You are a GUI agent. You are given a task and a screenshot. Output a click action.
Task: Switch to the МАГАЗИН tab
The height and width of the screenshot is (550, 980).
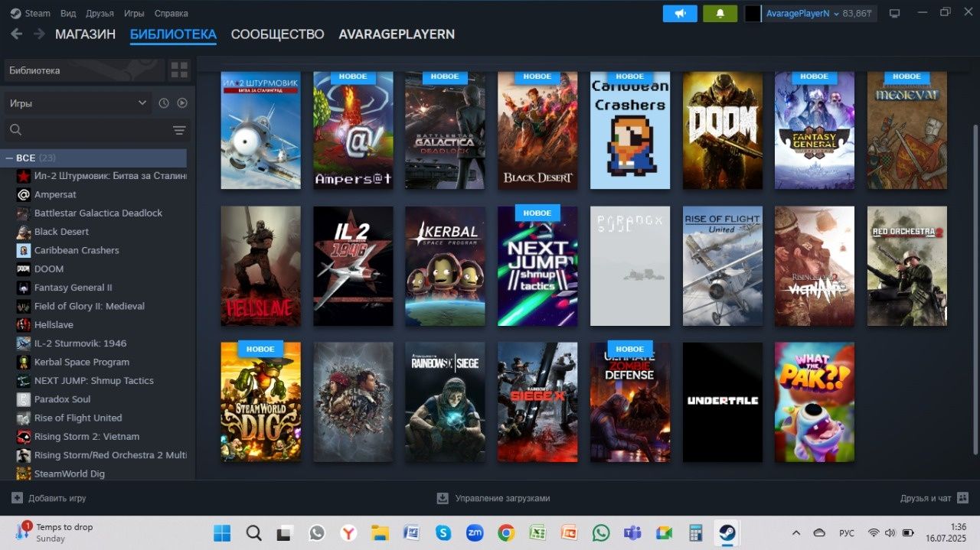pos(85,34)
